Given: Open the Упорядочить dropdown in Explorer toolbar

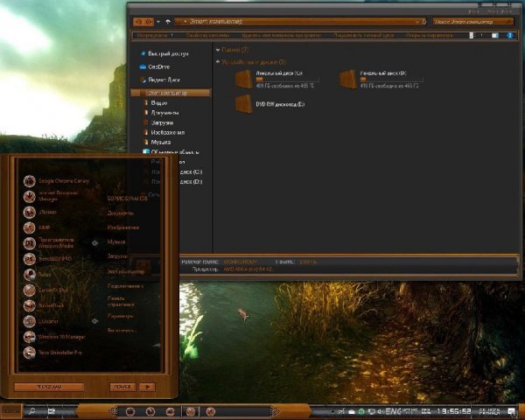Looking at the screenshot, I should (155, 35).
